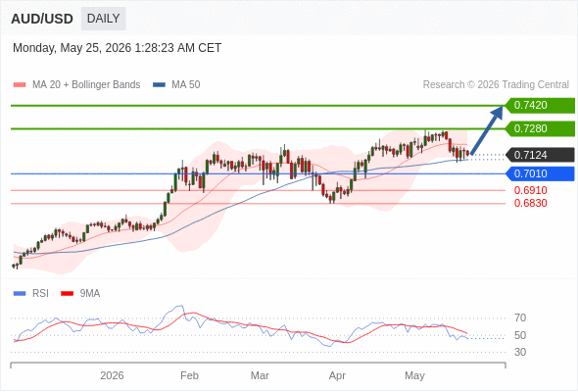Click the blue MA 50 legend swatch
Viewport: 578px width, 392px height.
(x=159, y=85)
